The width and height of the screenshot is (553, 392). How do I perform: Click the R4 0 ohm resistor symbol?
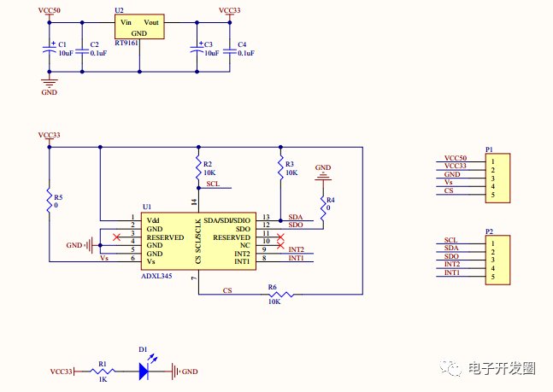(323, 208)
